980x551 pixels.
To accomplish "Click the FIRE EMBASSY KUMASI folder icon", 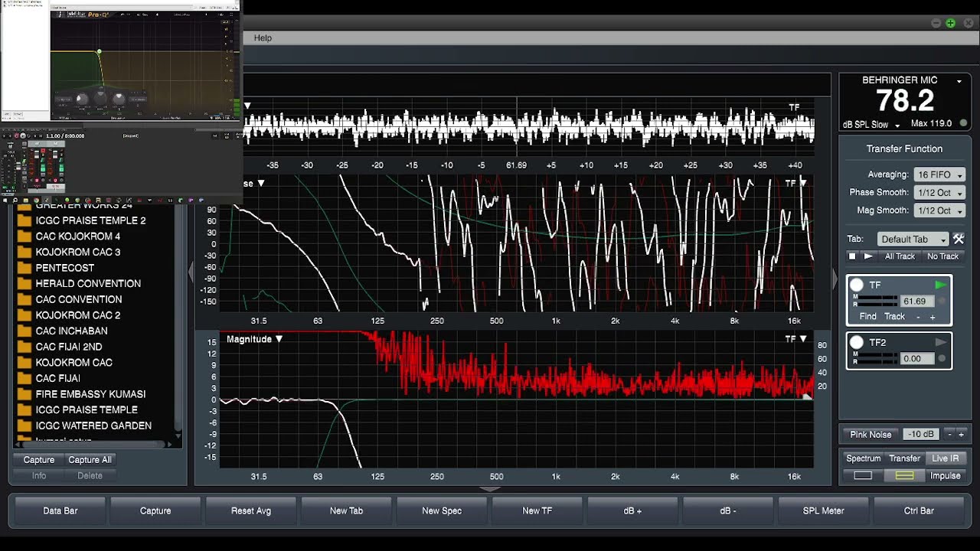I will click(x=24, y=394).
